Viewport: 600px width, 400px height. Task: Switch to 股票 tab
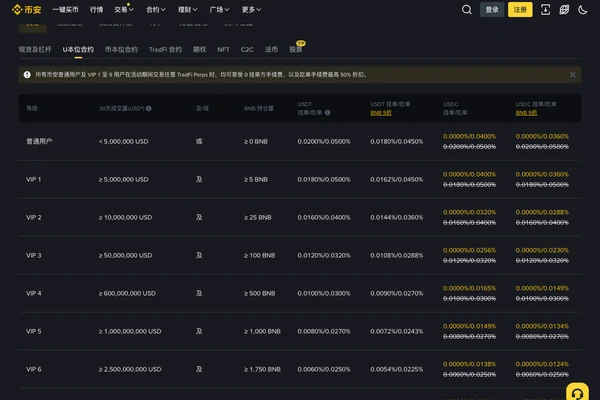(296, 49)
